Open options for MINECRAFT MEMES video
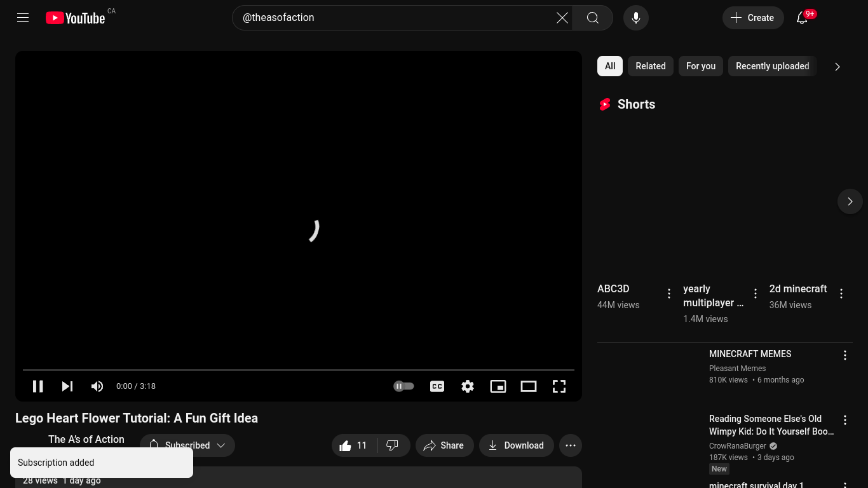 pos(845,355)
